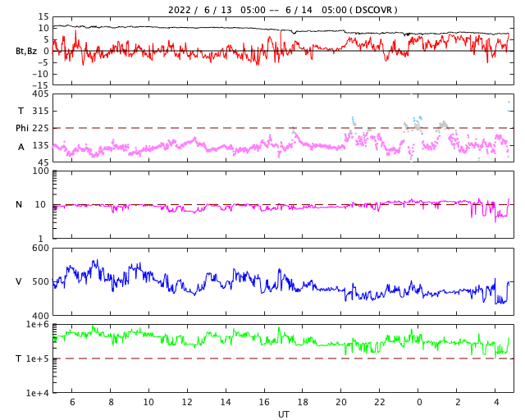The image size is (525, 420).
Task: Click the 'Bt,Bz' axis label
Action: [26, 51]
